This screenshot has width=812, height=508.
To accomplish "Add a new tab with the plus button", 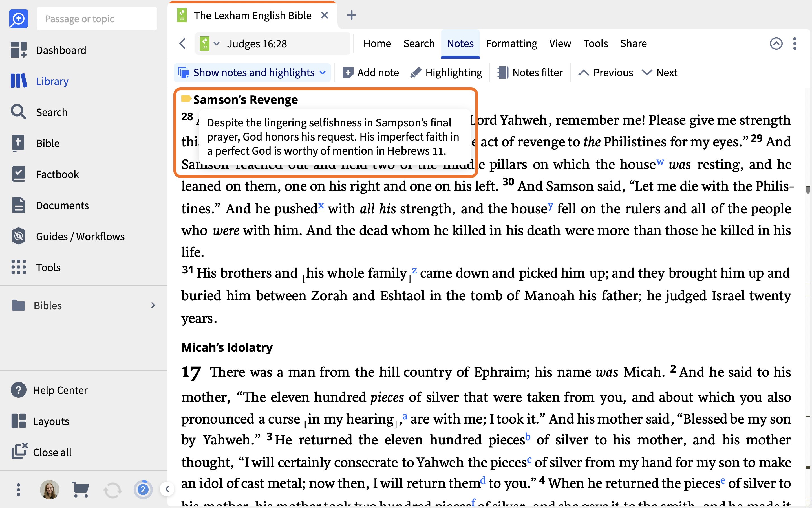I will click(352, 16).
